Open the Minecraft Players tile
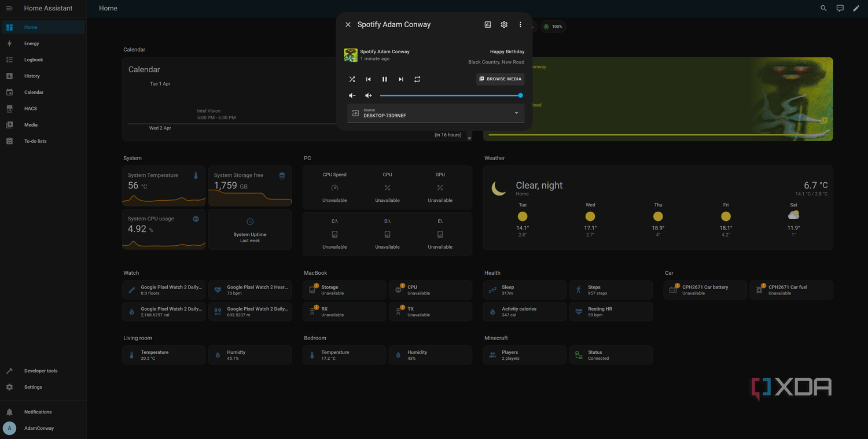This screenshot has height=439, width=868. click(525, 355)
